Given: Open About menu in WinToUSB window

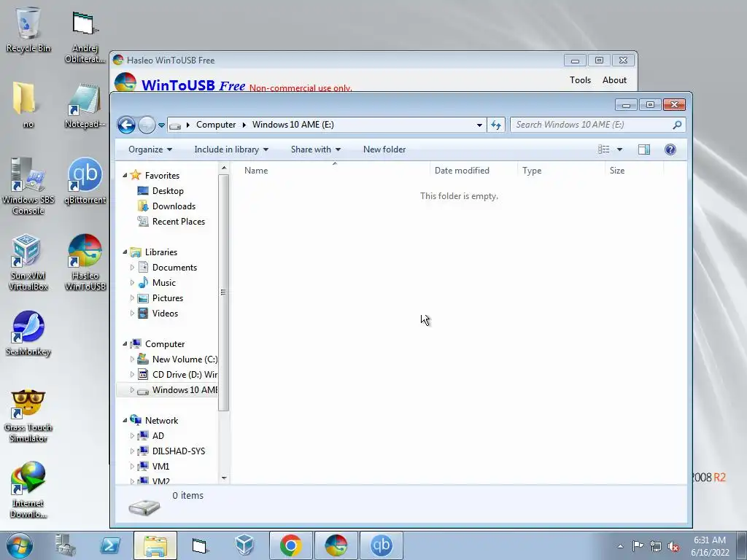Looking at the screenshot, I should [614, 80].
